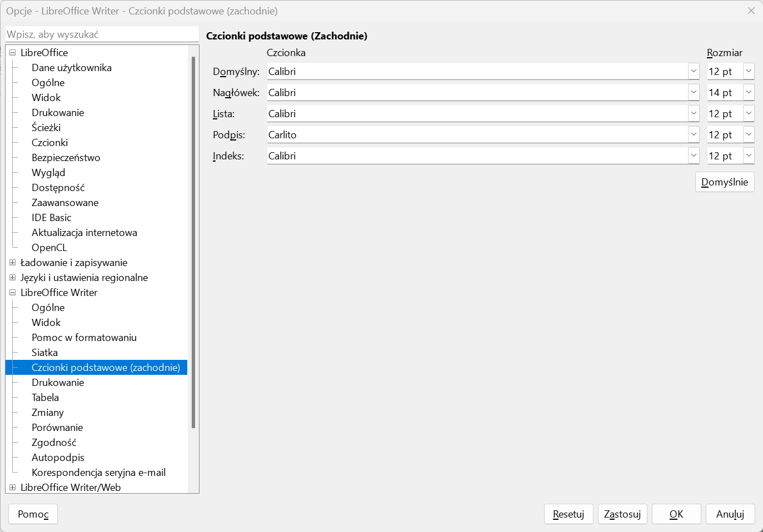Expand Języki i ustawienia regionalne node

(12, 278)
